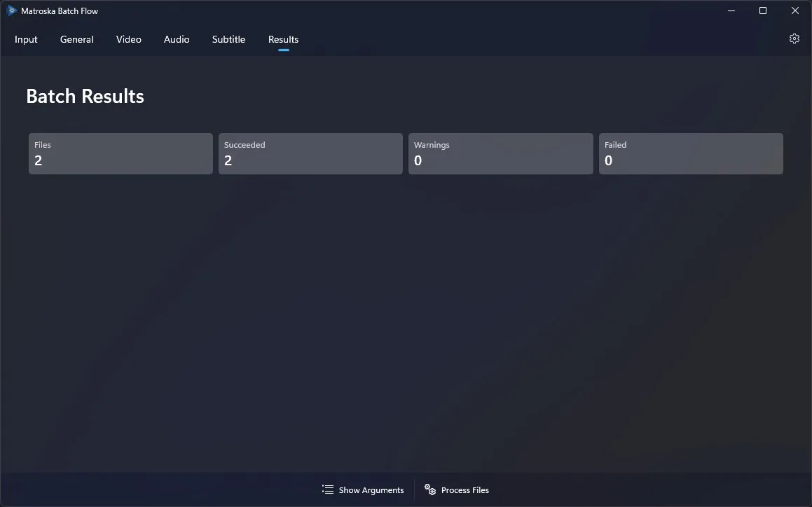Image resolution: width=812 pixels, height=507 pixels.
Task: Open the settings gear icon
Action: pos(794,39)
